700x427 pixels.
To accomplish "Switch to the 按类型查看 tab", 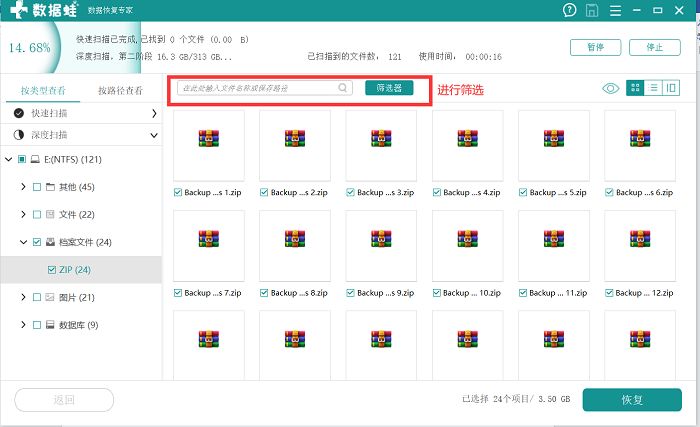I will pyautogui.click(x=43, y=91).
